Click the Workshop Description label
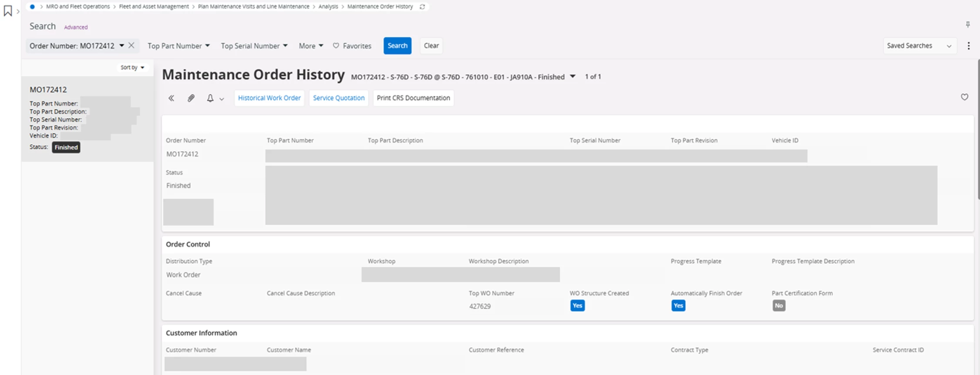Viewport: 980px width, 375px height. [x=498, y=261]
